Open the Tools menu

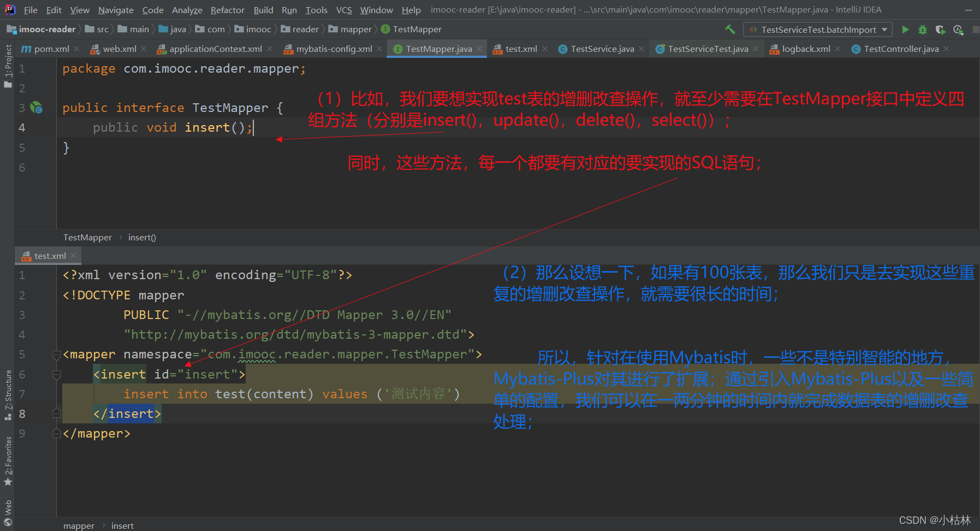317,10
